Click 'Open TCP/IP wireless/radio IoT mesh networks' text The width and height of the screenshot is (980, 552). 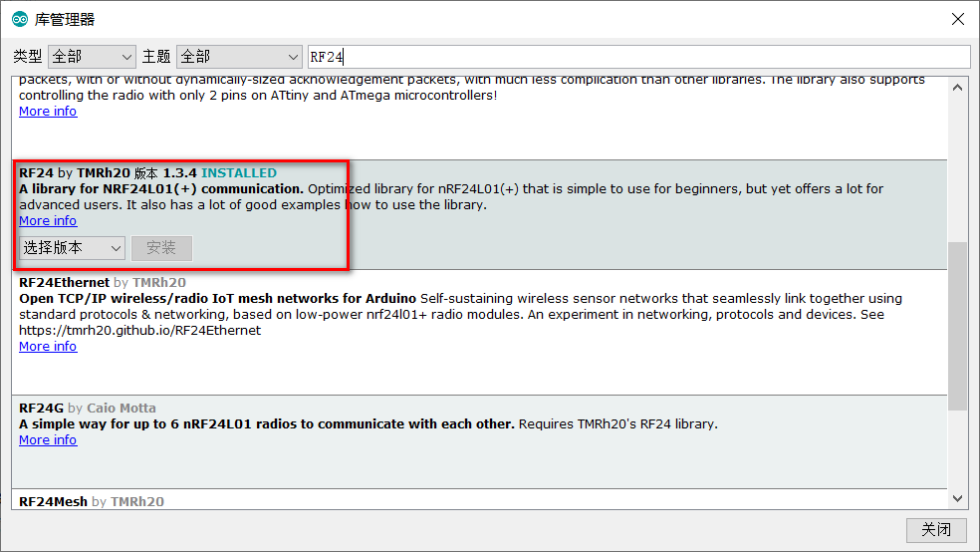(x=217, y=298)
